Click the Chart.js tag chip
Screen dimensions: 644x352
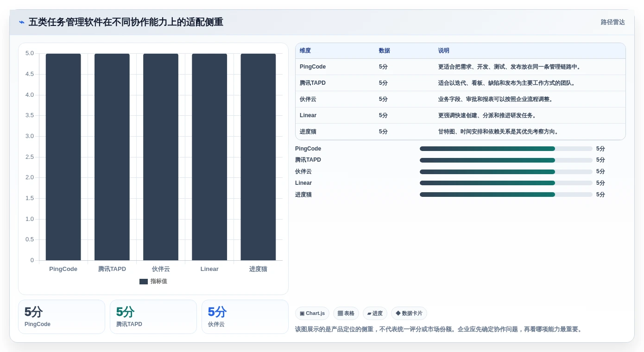pyautogui.click(x=312, y=314)
